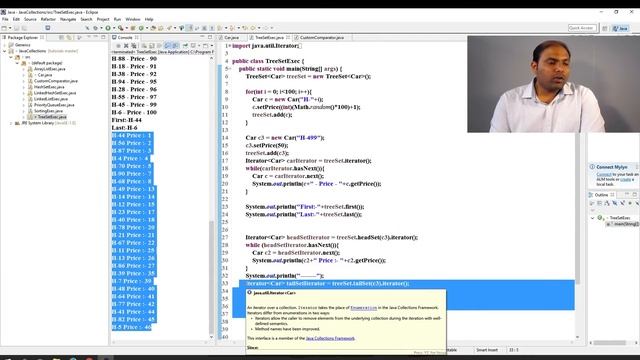
Task: Click Remove All Terminated Launches in Console
Action: pos(133,46)
